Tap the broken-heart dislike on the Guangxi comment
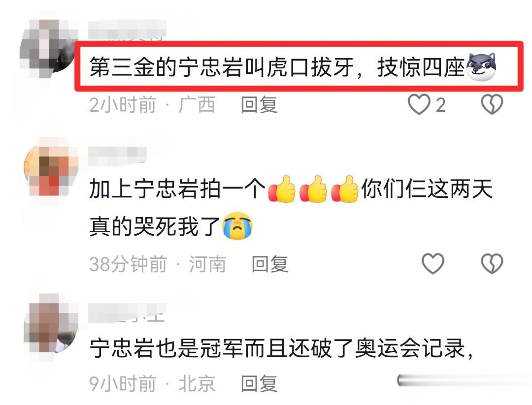The height and width of the screenshot is (405, 532). (x=492, y=104)
